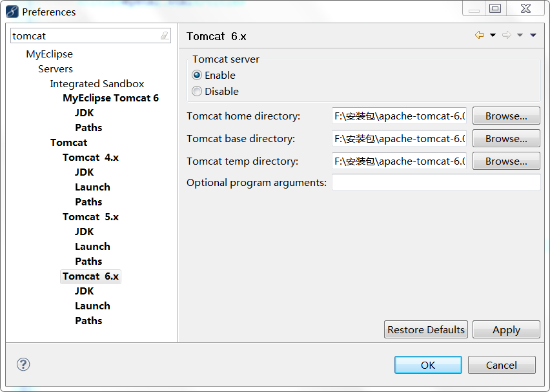Select the Disable radio button

(x=197, y=91)
